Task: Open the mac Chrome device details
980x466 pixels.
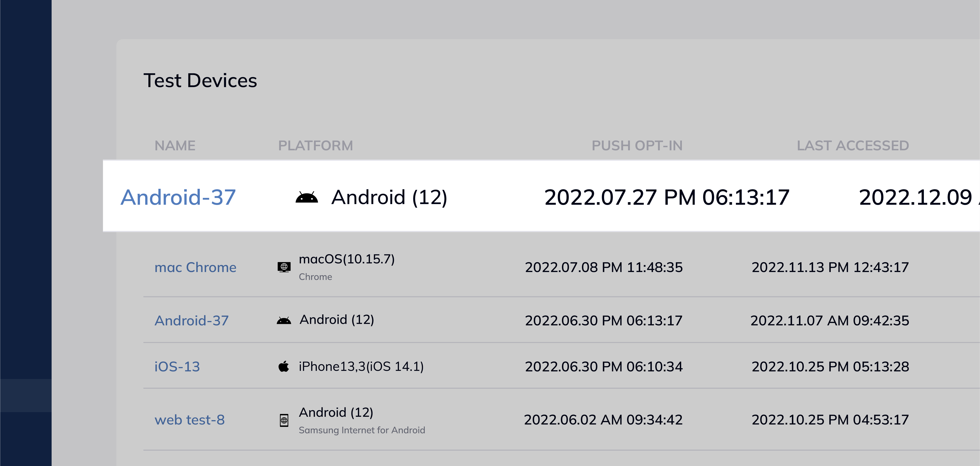Action: (195, 268)
